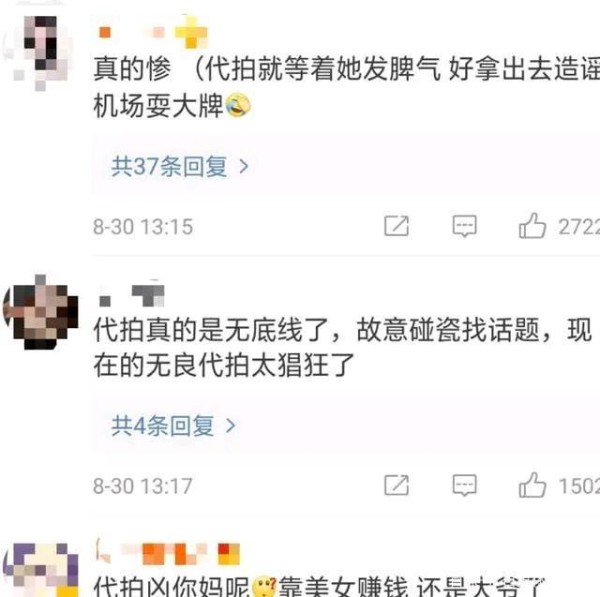Tap the share icon on the 13:17 comment
This screenshot has width=600, height=597.
click(396, 485)
